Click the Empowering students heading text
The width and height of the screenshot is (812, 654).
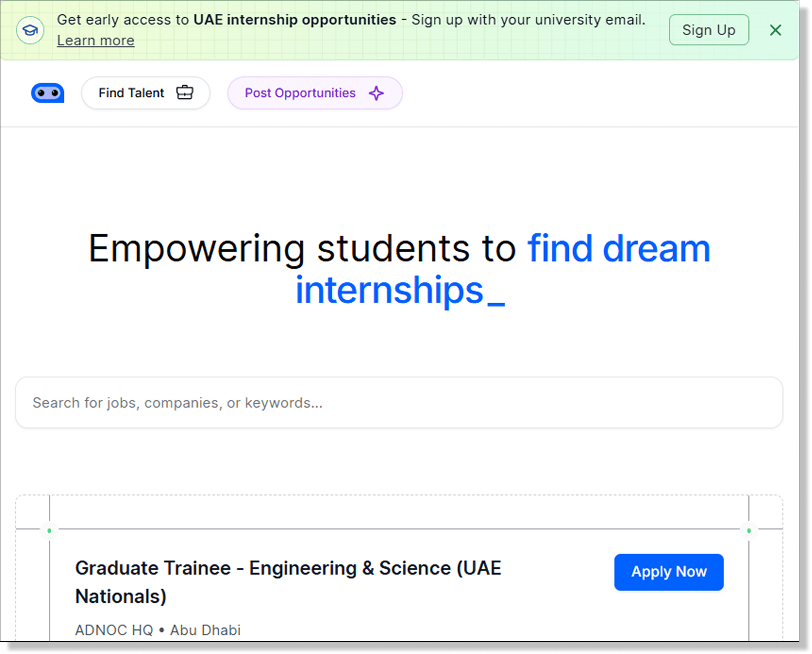point(302,249)
